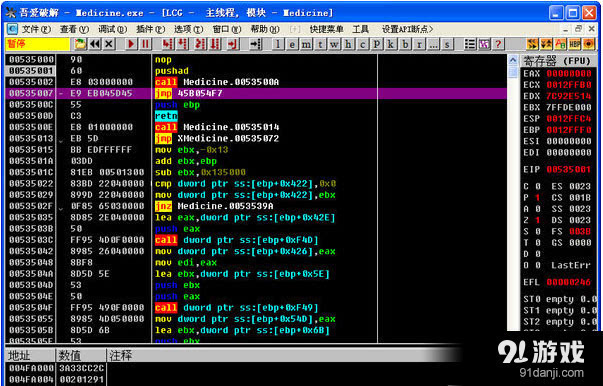Click the EIP register value 00535001
The width and height of the screenshot is (603, 386).
pyautogui.click(x=569, y=170)
